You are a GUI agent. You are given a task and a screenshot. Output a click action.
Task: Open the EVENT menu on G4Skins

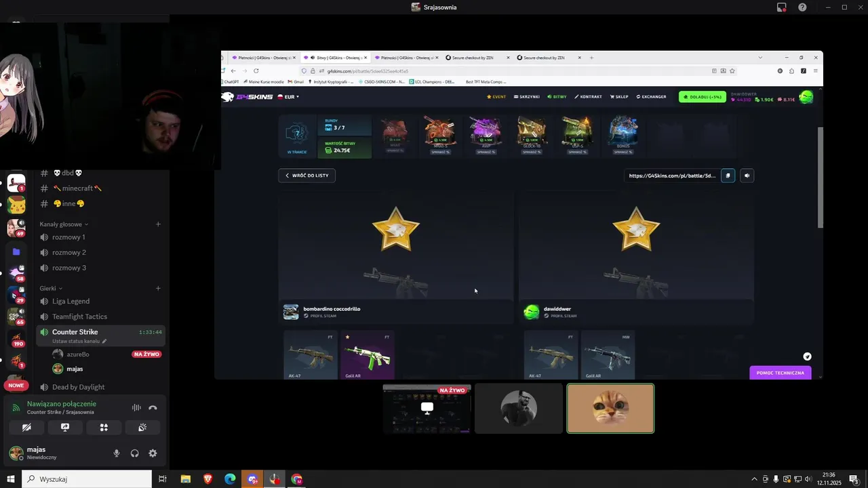[x=496, y=97]
